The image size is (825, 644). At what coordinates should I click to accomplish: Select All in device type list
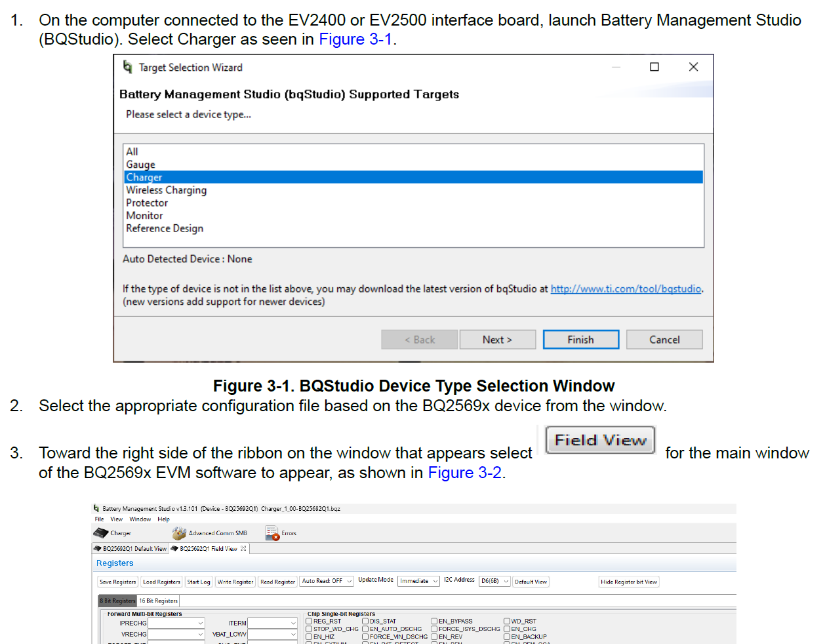[x=413, y=151]
